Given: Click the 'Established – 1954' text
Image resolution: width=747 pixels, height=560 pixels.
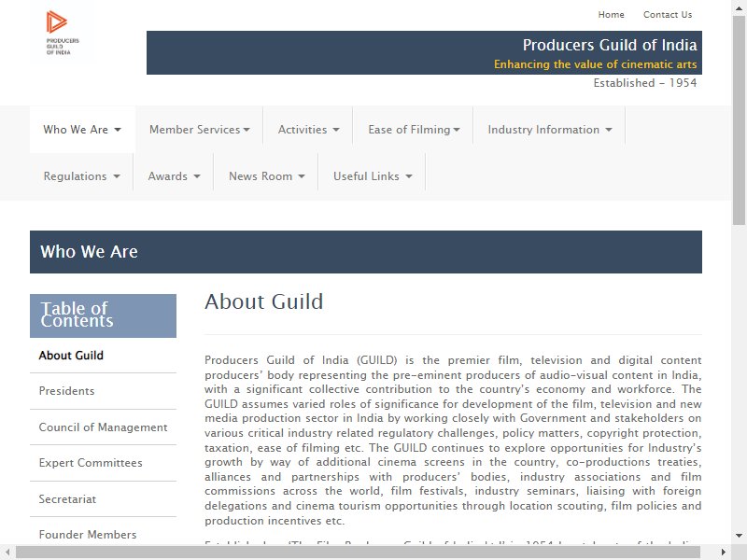Looking at the screenshot, I should click(x=645, y=83).
